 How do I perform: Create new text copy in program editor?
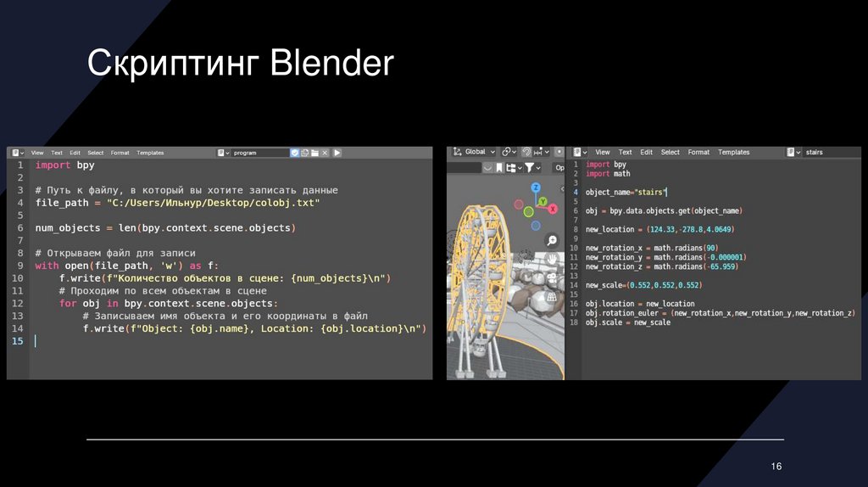[304, 153]
